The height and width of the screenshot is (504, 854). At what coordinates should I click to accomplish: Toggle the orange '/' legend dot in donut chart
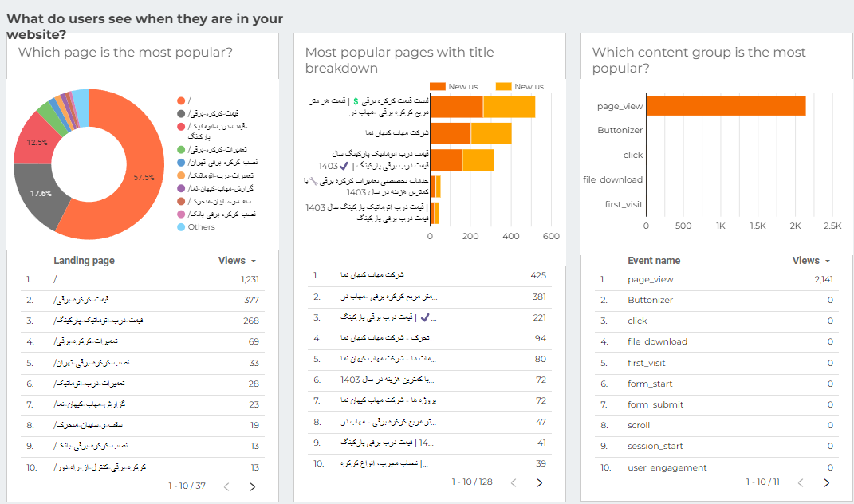[x=181, y=100]
